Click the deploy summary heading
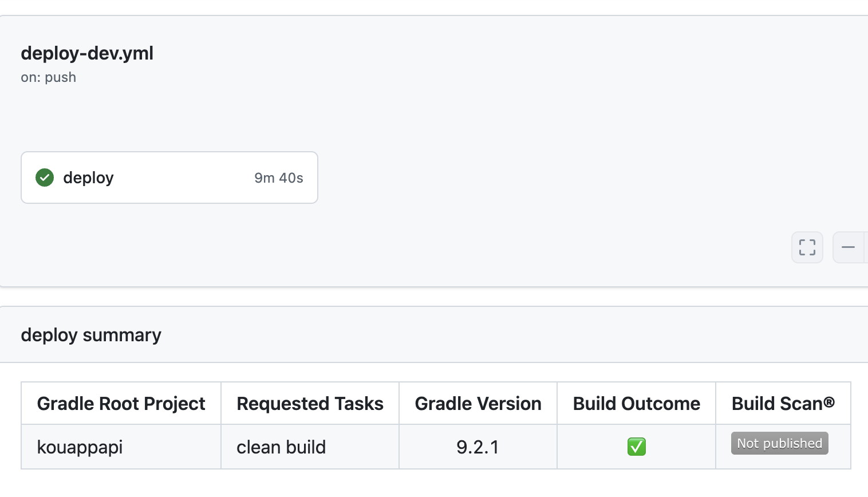Image resolution: width=868 pixels, height=497 pixels. 91,335
